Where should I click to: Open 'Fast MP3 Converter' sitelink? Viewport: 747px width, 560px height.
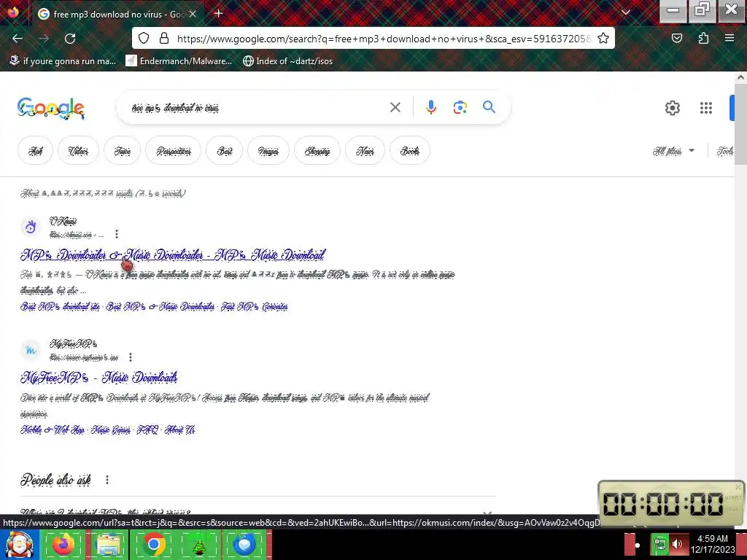tap(255, 306)
